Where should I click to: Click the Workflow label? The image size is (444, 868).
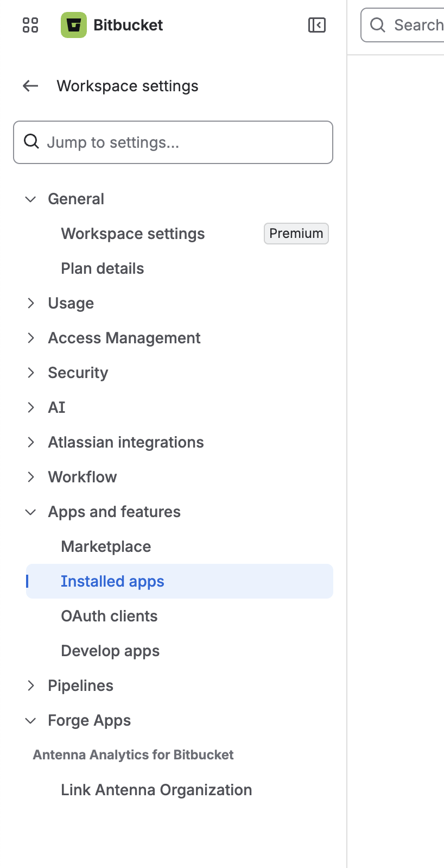tap(83, 477)
